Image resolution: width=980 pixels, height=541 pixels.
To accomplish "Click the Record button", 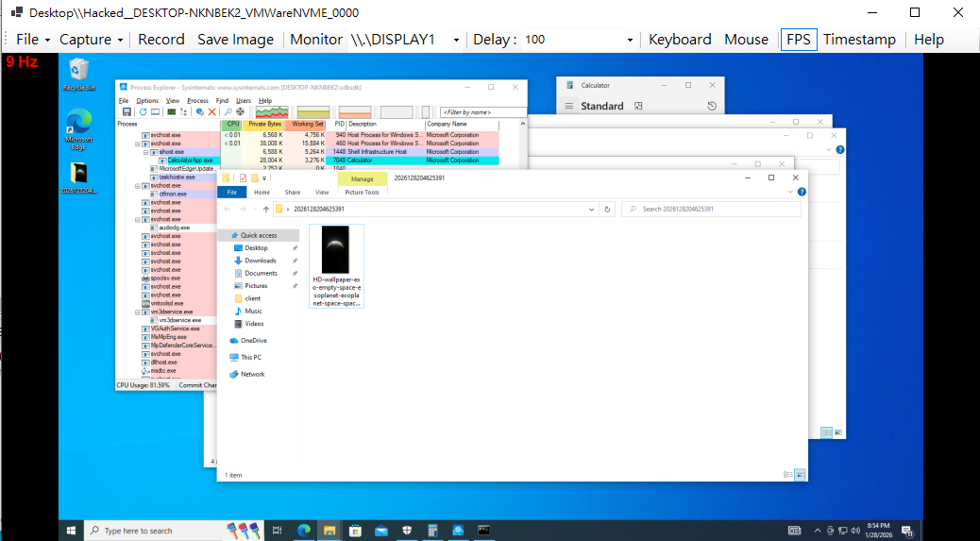I will pos(161,39).
